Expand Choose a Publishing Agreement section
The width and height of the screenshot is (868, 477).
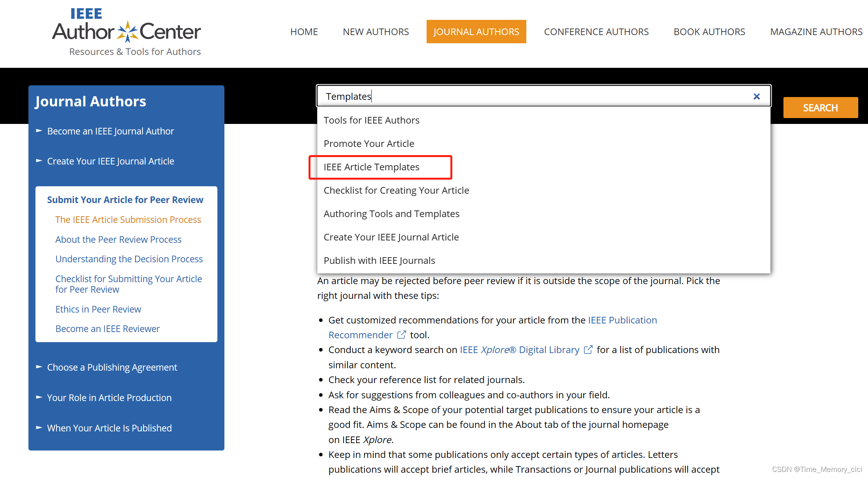pos(39,367)
